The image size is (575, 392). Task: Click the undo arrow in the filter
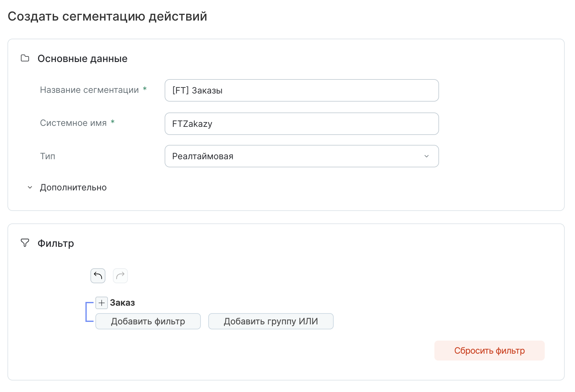coord(98,276)
